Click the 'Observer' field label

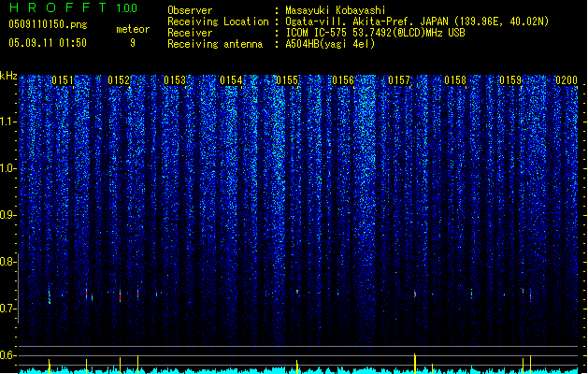(190, 10)
